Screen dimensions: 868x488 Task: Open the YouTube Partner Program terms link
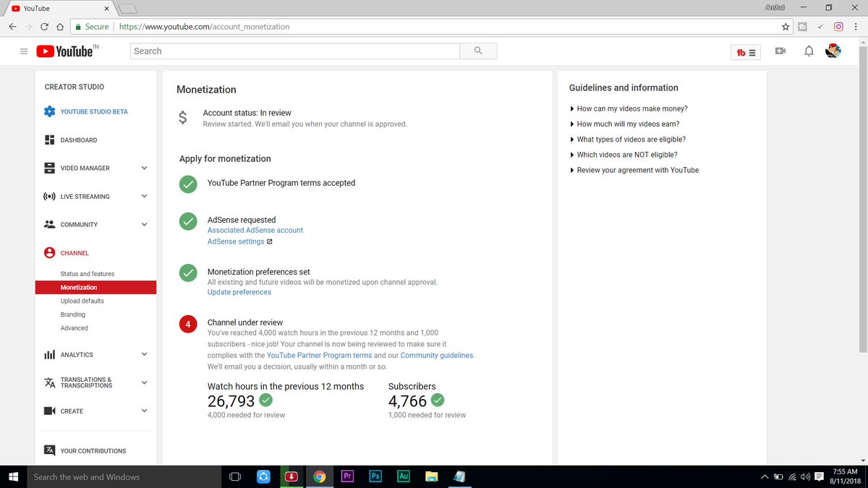(319, 355)
